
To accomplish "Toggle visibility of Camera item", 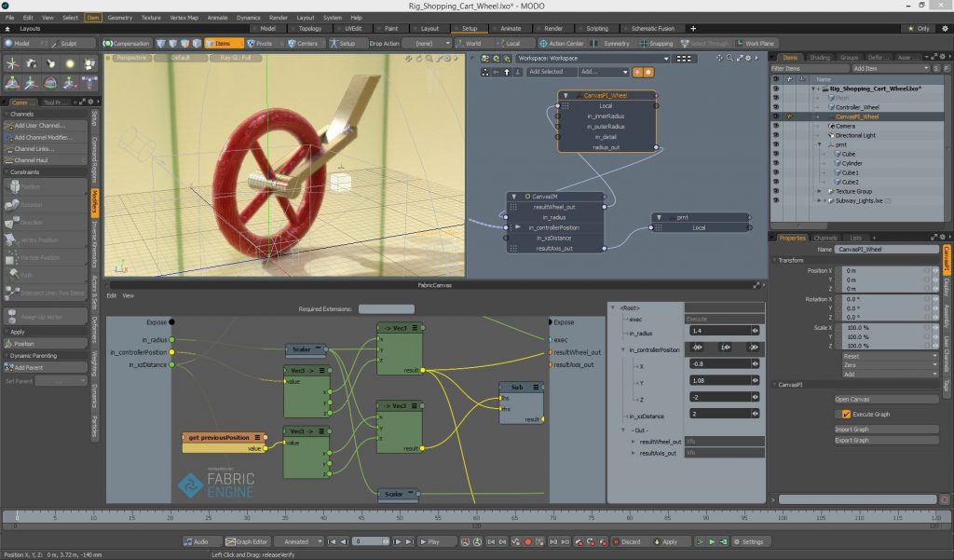I will coord(776,126).
